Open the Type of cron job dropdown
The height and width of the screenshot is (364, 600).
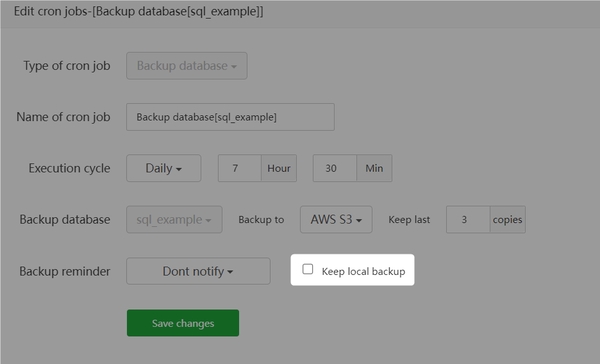[x=187, y=66]
